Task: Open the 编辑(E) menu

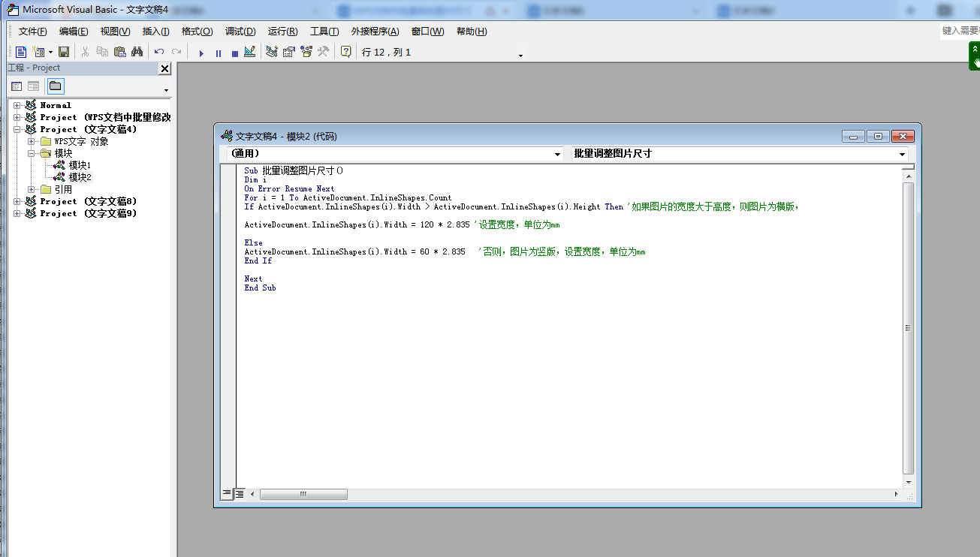Action: point(74,32)
